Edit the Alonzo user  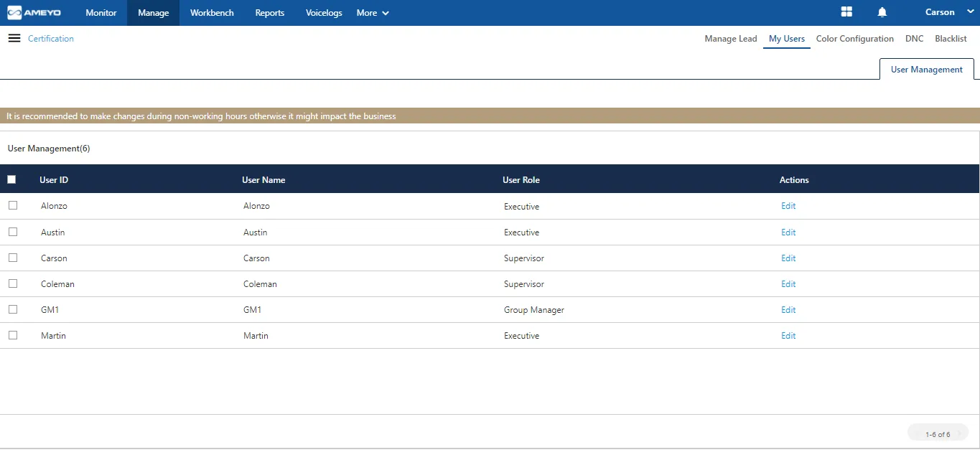tap(788, 206)
